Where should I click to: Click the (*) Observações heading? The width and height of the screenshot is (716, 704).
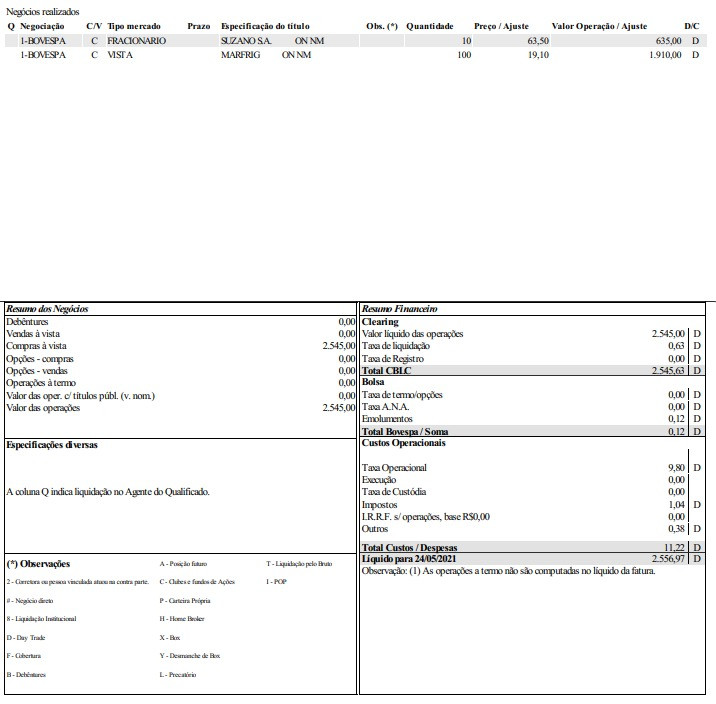pos(38,564)
